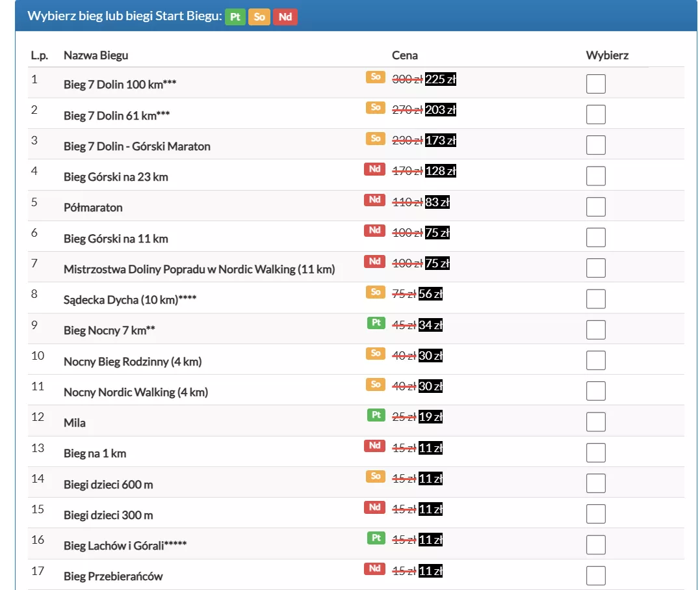
Task: Click Nd badge next to Półmaraton
Action: 374,200
